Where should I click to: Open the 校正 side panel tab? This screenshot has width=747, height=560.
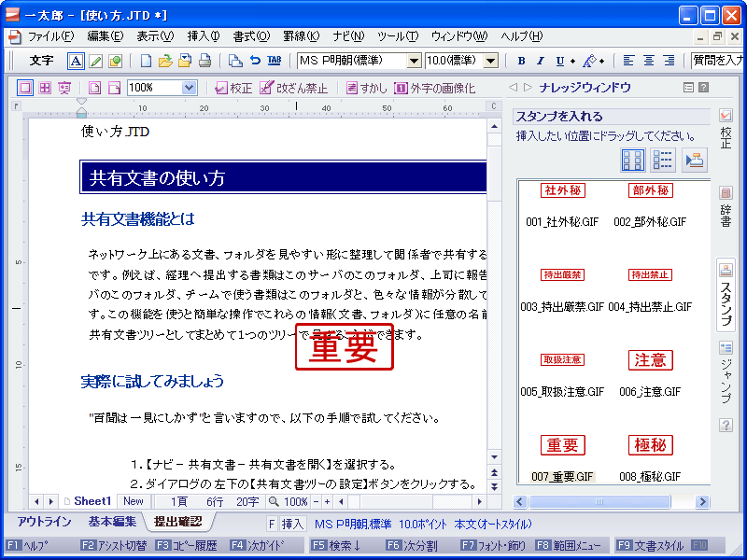[x=726, y=129]
